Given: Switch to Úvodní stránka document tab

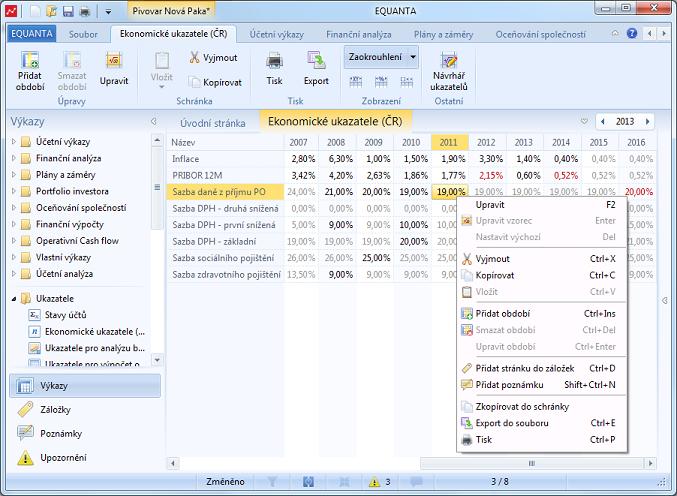Looking at the screenshot, I should coord(212,123).
